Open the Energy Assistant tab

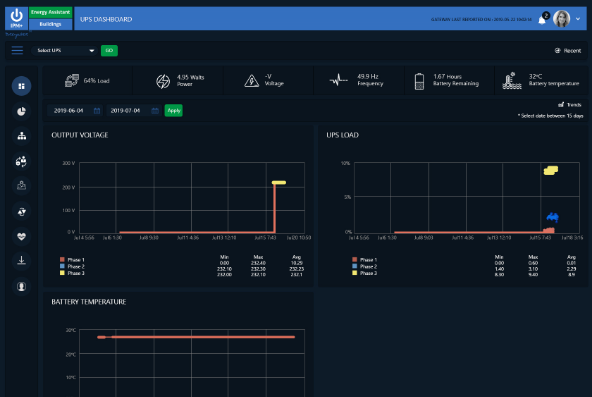pos(50,12)
